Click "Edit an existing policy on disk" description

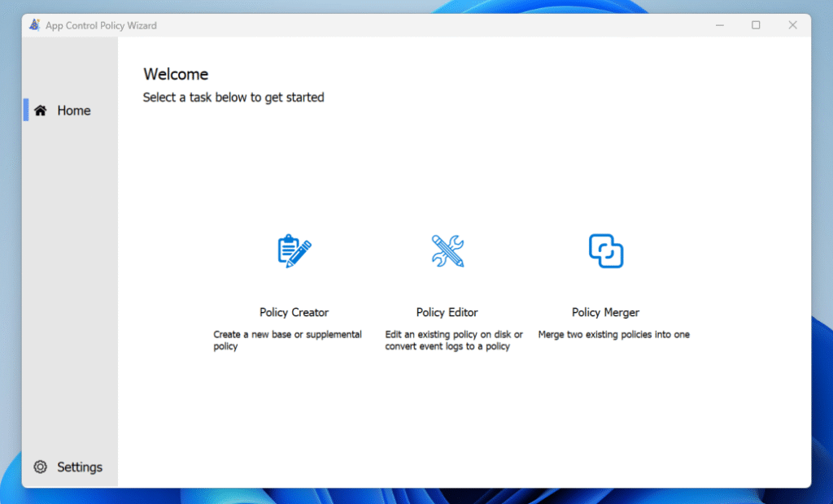pos(453,334)
